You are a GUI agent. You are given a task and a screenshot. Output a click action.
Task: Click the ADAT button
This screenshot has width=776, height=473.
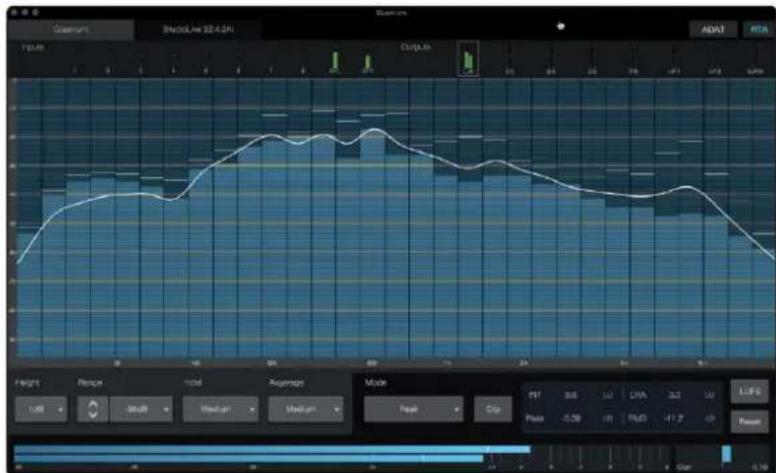[713, 30]
